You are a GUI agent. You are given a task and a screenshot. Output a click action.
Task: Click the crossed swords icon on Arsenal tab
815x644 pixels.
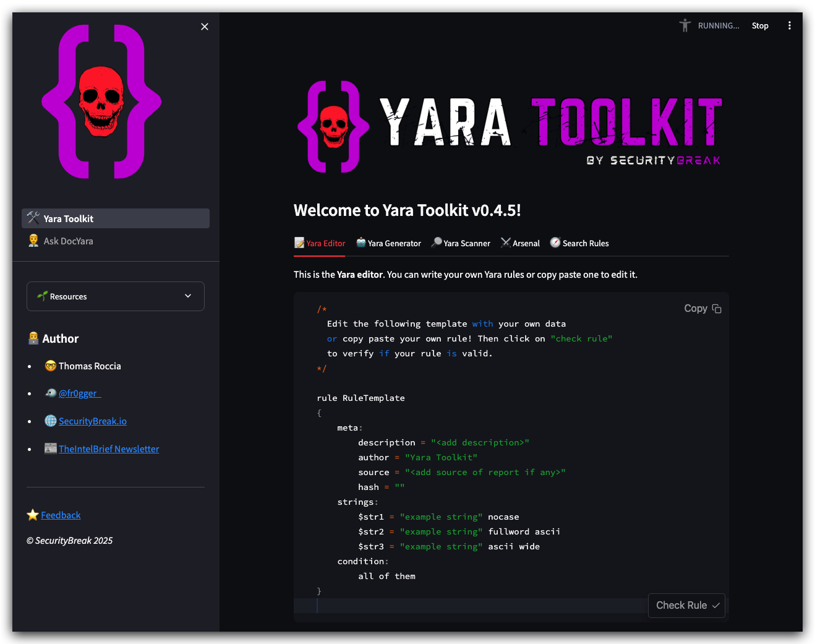pyautogui.click(x=506, y=243)
